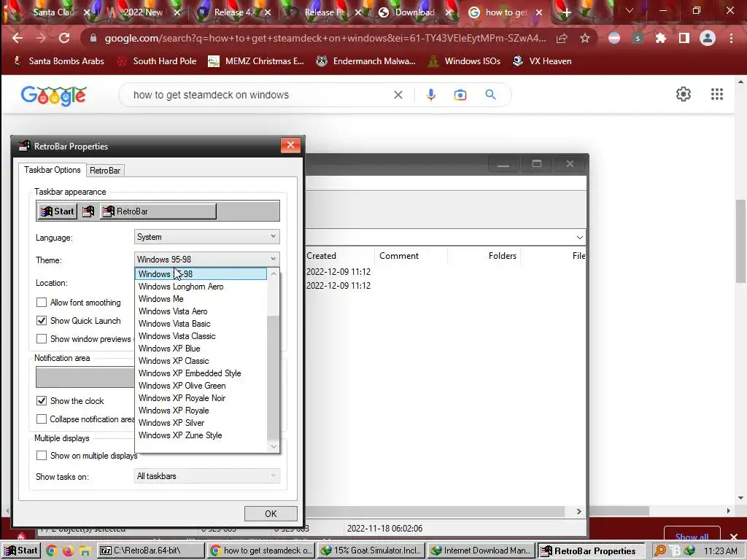Click the Chrome address bar URL

[325, 38]
